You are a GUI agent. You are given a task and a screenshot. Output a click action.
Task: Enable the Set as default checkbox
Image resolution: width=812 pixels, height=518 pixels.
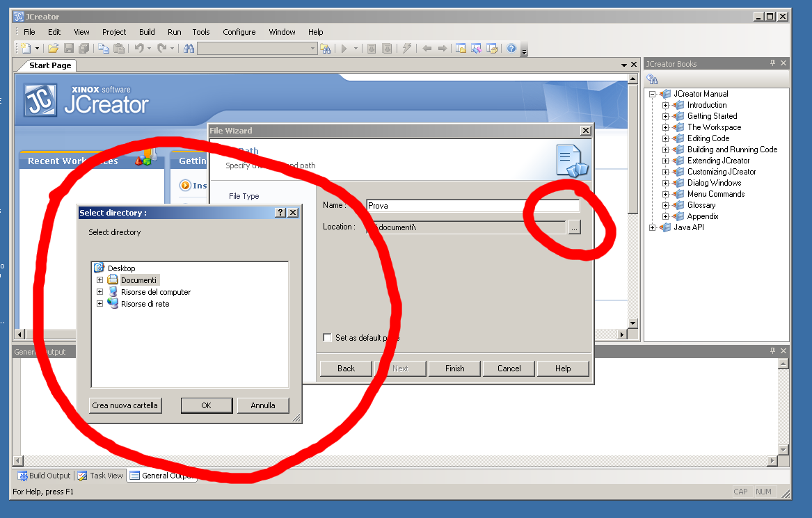coord(328,338)
